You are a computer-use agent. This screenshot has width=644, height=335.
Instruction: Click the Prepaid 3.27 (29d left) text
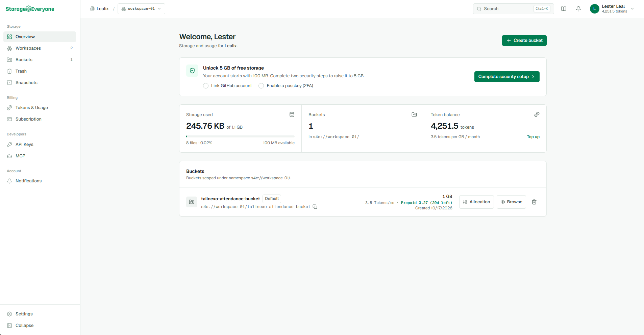pyautogui.click(x=426, y=203)
